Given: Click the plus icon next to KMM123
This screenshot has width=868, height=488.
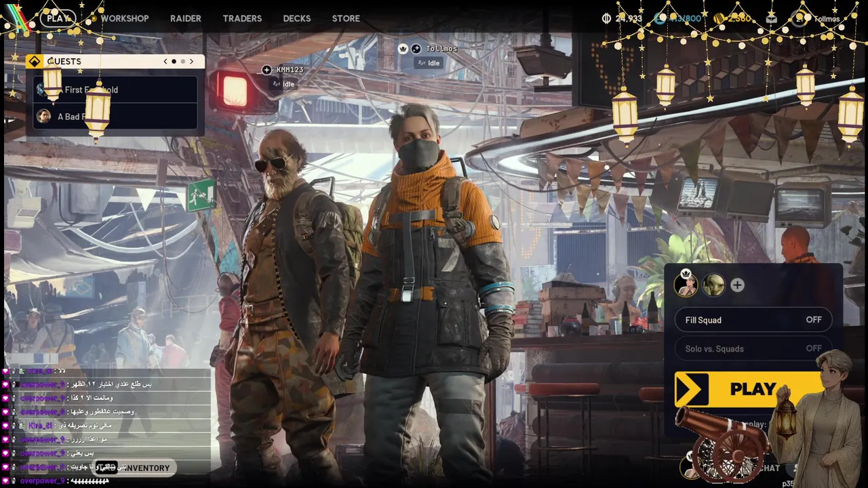Looking at the screenshot, I should tap(267, 70).
